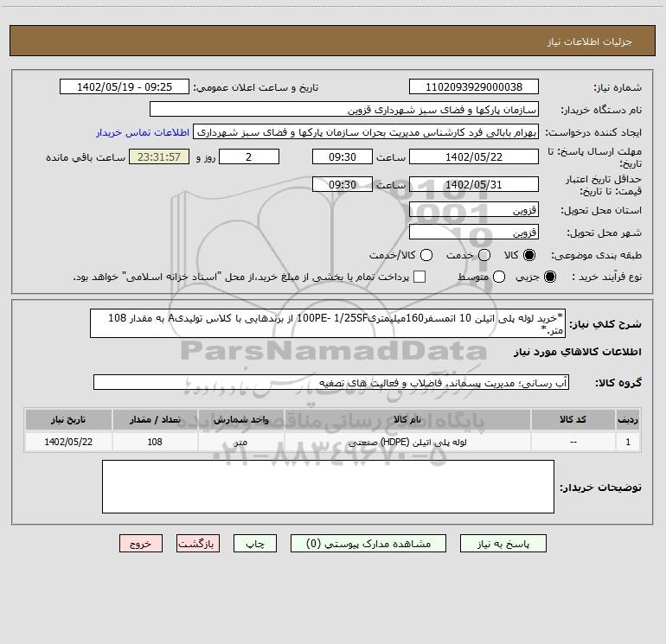Viewport: 666px width, 644px height.
Task: Select the خدمت radio button
Action: pyautogui.click(x=484, y=255)
